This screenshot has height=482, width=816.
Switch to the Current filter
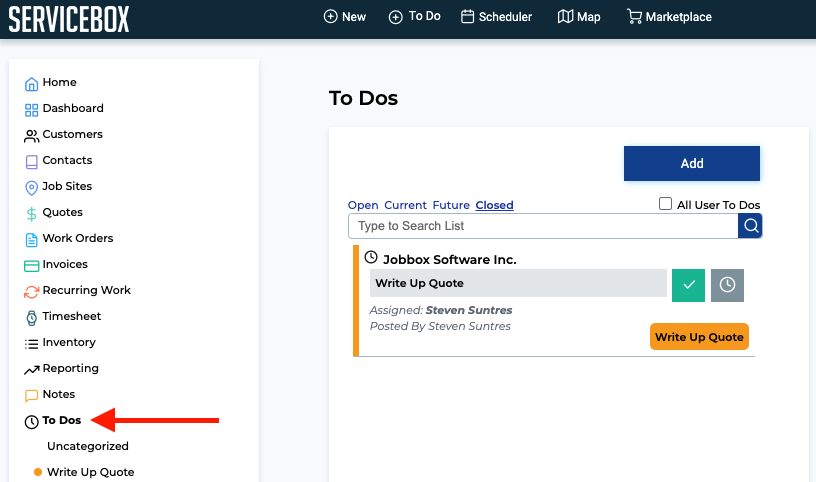tap(405, 205)
